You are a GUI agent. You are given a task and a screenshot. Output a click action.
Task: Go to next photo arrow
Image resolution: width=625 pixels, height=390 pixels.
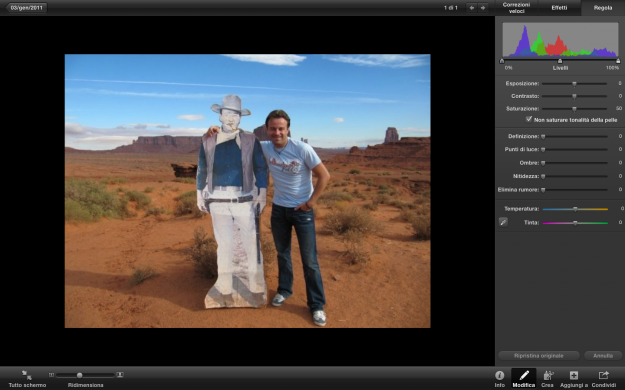coord(483,8)
